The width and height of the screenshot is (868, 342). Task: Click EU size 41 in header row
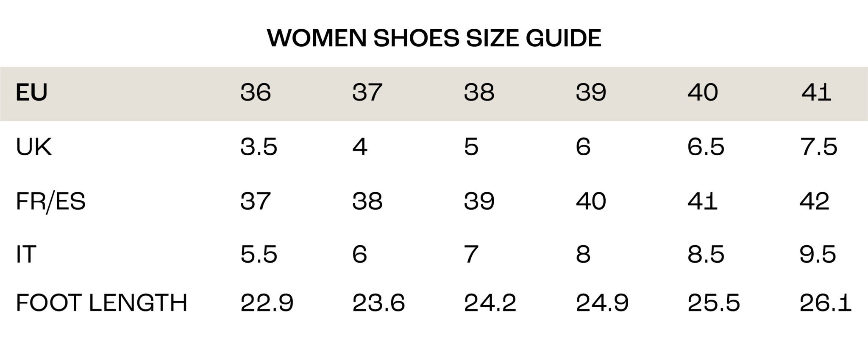pos(816,93)
